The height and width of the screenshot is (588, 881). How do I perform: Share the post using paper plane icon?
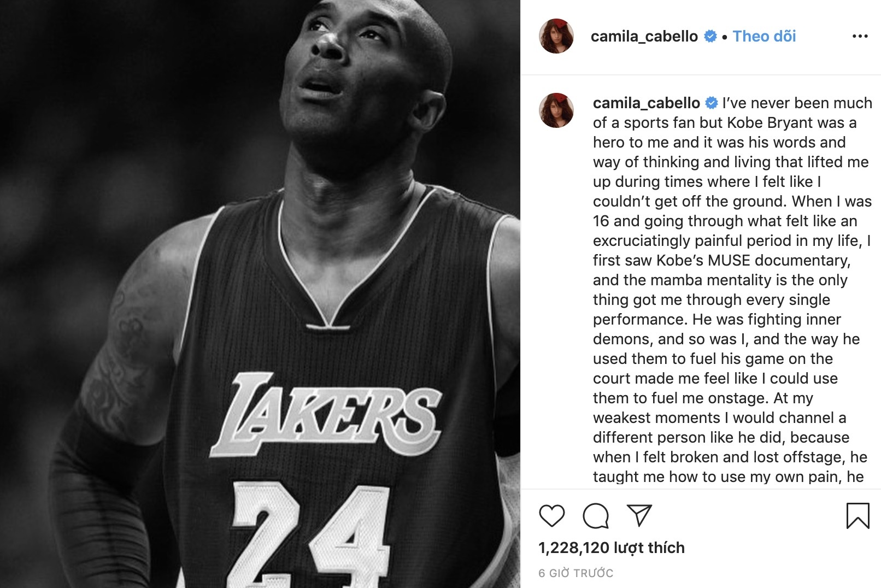click(639, 515)
